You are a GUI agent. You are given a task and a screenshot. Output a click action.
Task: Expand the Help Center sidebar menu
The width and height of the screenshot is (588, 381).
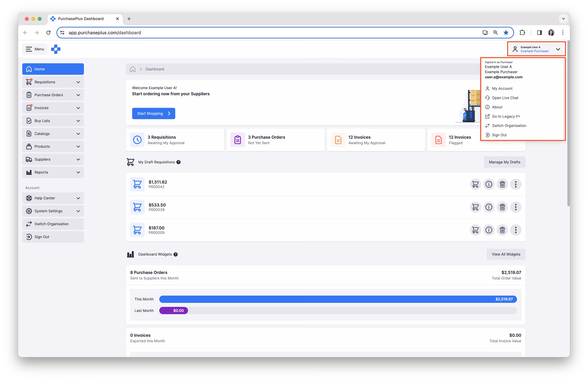click(53, 198)
